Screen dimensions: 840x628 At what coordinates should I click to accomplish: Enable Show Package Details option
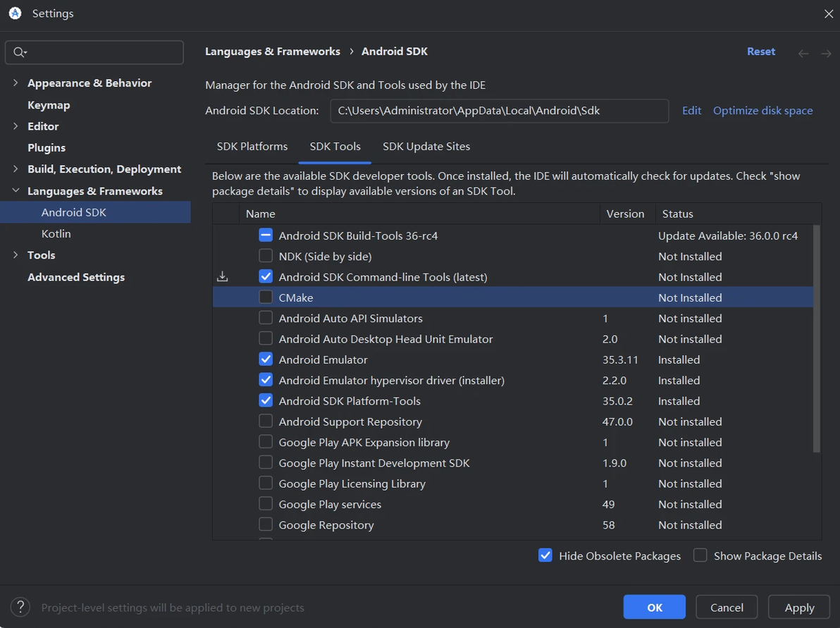700,555
